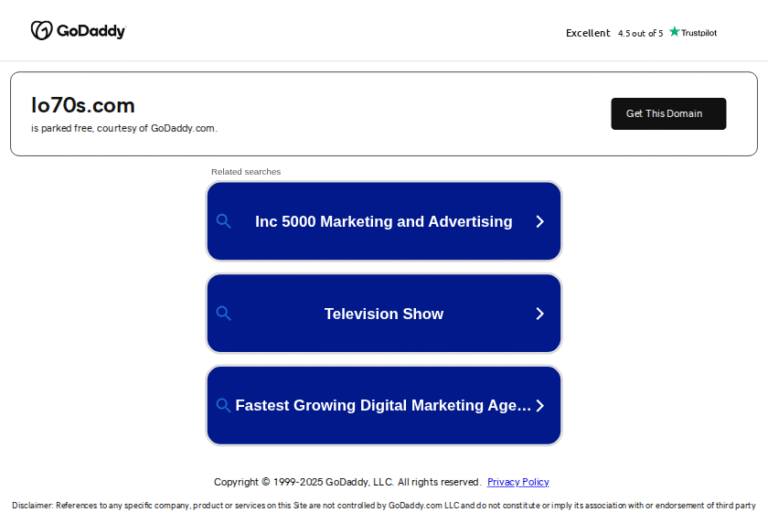Screen dimensions: 768x512
Task: Click the parked free courtesy of GoDaddy.com text
Action: pos(124,128)
